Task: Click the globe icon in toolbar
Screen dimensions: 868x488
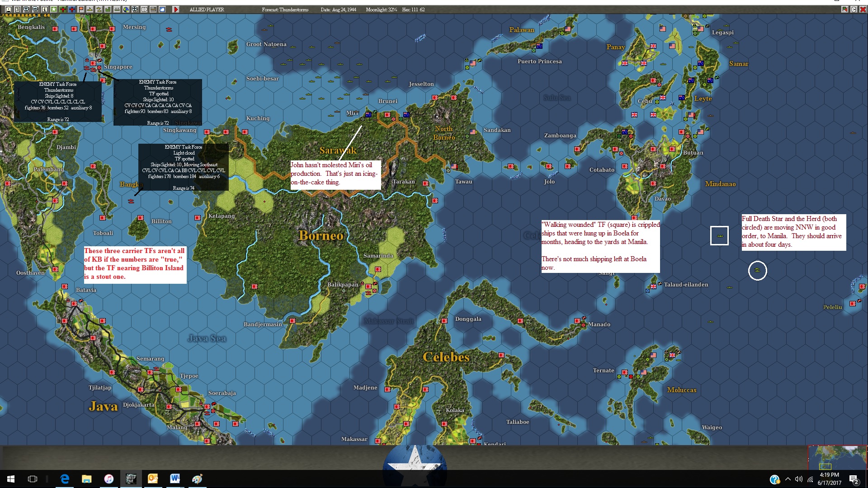Action: tap(126, 9)
